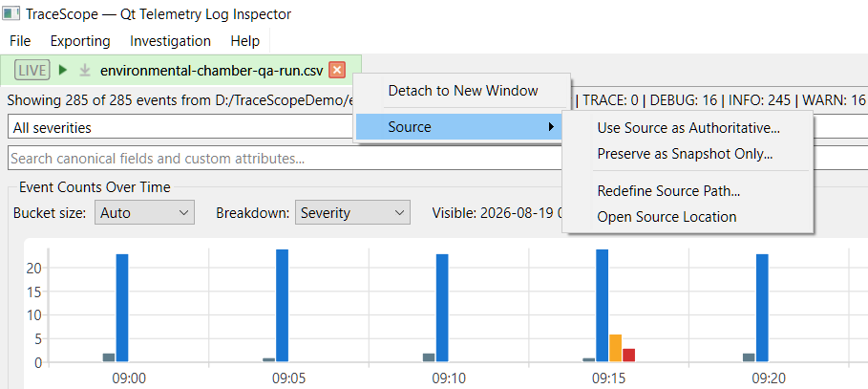Open the Bucket size Auto dropdown
Screen dimensions: 868x389
[x=144, y=213]
